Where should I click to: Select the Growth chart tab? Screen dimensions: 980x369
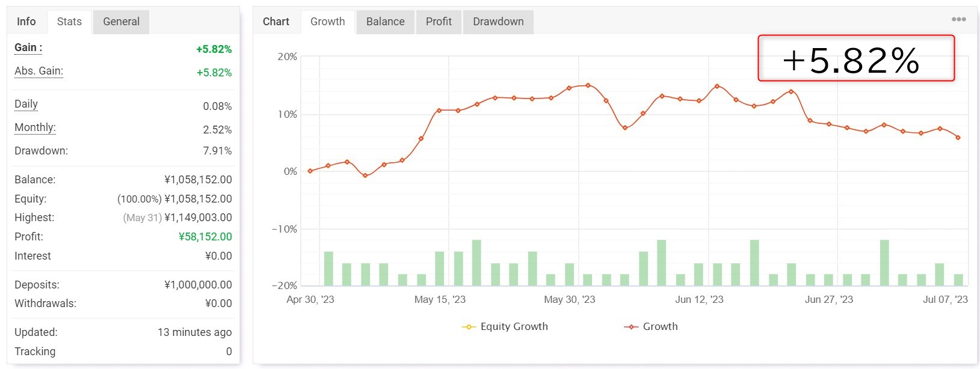click(x=327, y=22)
